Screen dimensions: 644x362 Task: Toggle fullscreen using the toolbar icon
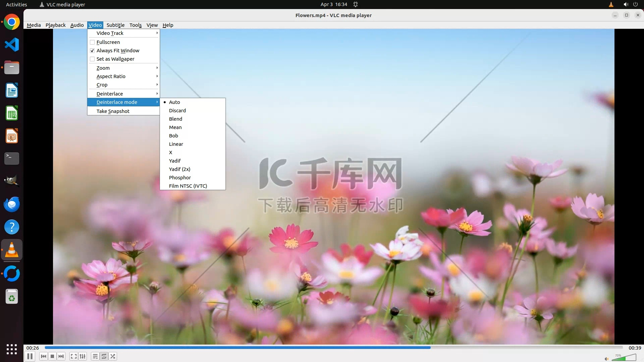(x=74, y=356)
